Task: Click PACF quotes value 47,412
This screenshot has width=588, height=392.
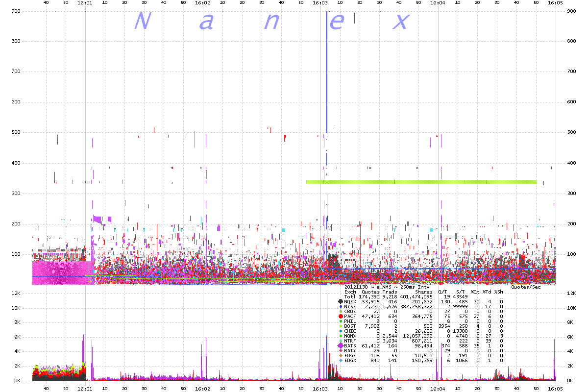Action: [371, 317]
